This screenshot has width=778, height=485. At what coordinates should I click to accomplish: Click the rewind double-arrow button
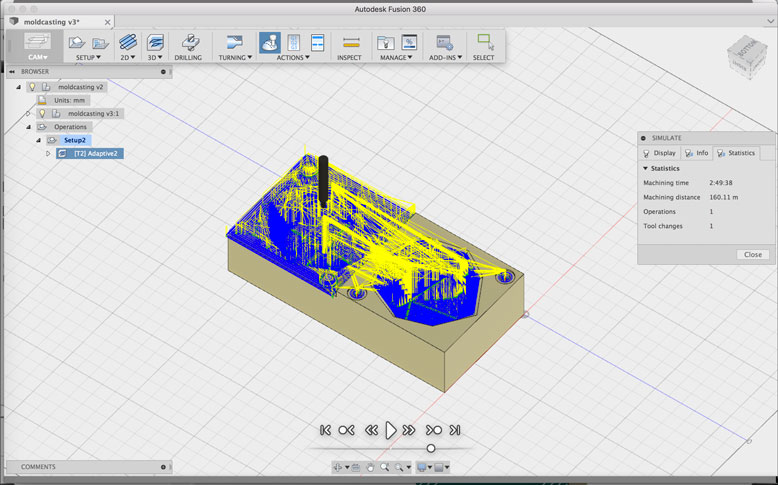(x=371, y=430)
